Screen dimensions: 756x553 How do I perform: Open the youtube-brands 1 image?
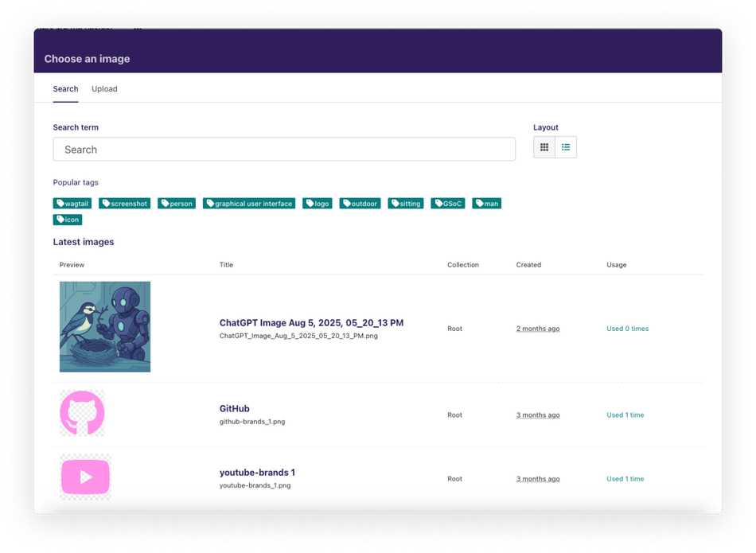[x=258, y=472]
